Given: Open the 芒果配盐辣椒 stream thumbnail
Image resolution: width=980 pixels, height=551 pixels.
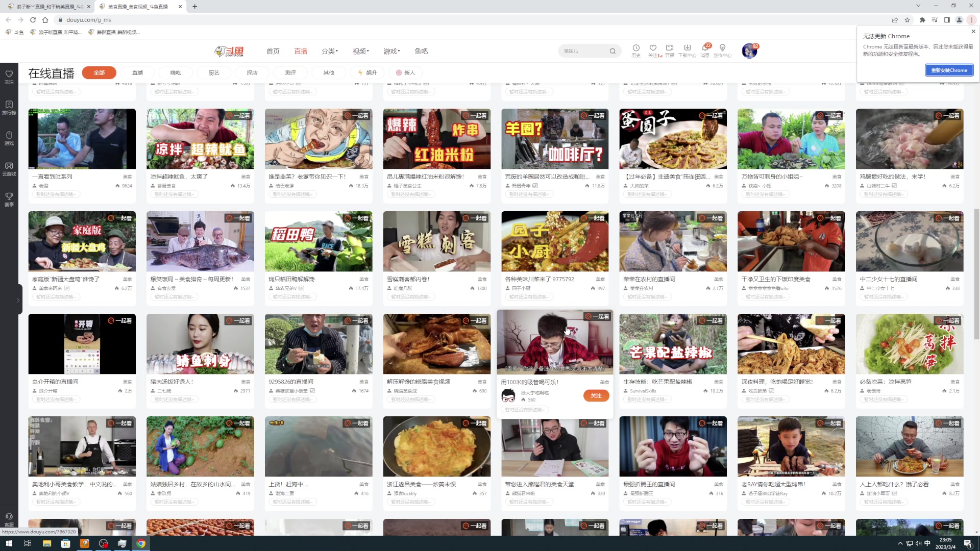Looking at the screenshot, I should click(x=673, y=344).
